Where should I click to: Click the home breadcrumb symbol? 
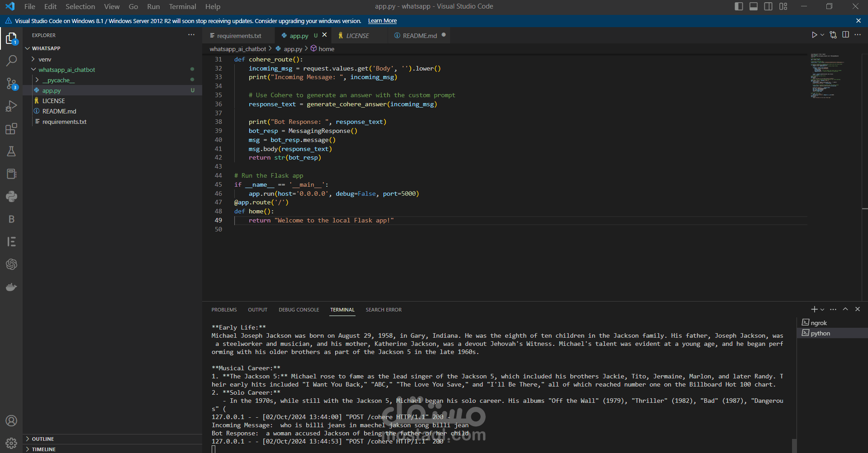[323, 49]
